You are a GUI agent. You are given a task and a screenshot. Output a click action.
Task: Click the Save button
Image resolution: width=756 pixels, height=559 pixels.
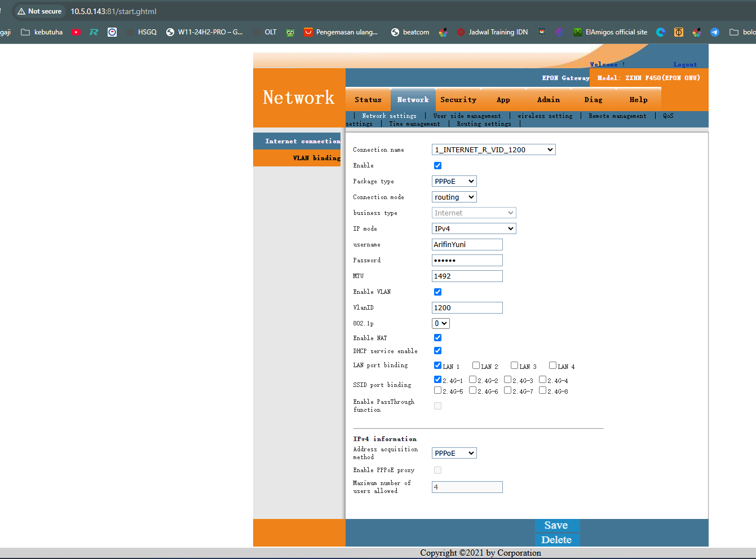pos(556,526)
